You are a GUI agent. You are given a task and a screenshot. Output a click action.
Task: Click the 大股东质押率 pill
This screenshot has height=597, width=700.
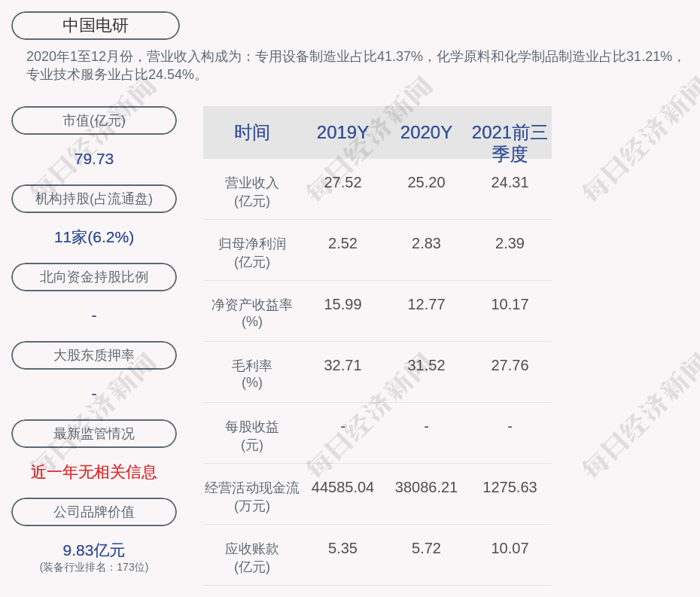pyautogui.click(x=94, y=355)
